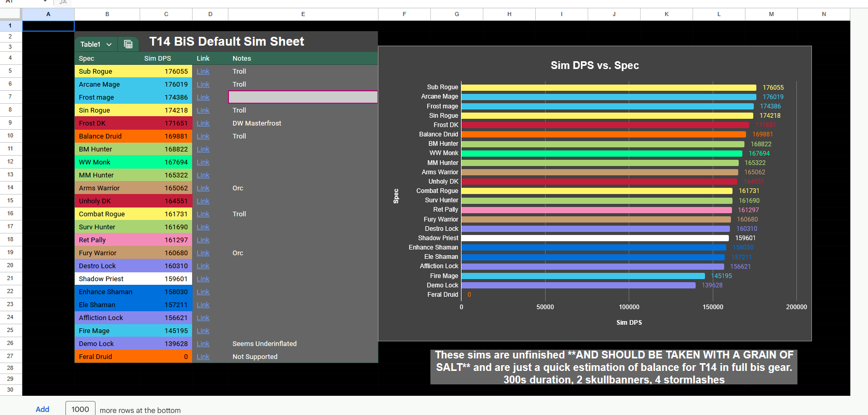Select cell A1

48,26
